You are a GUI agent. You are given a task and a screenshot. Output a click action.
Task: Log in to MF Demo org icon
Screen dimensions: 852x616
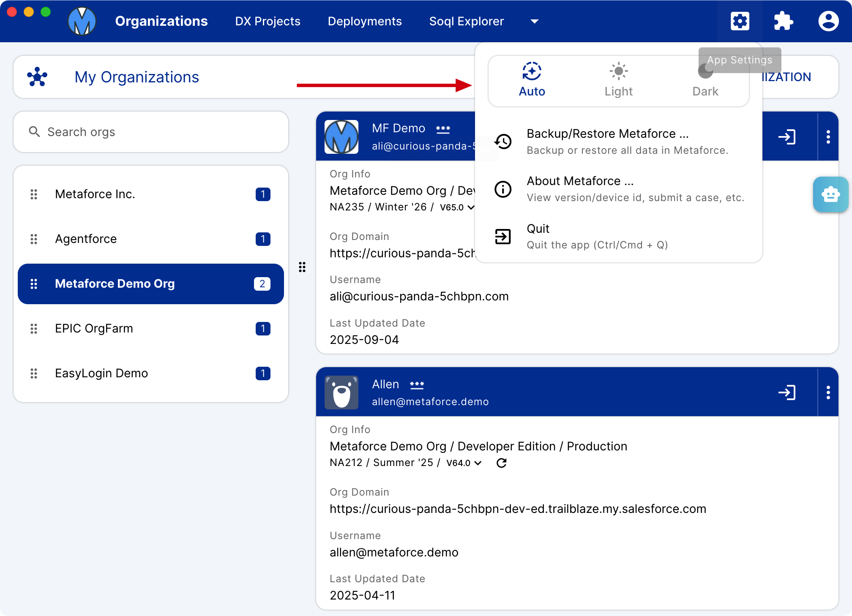[x=787, y=137]
